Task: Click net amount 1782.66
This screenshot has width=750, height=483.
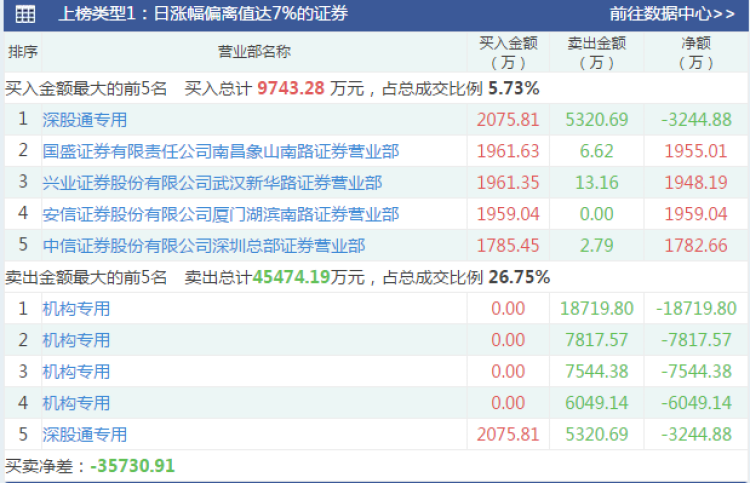Action: [696, 246]
